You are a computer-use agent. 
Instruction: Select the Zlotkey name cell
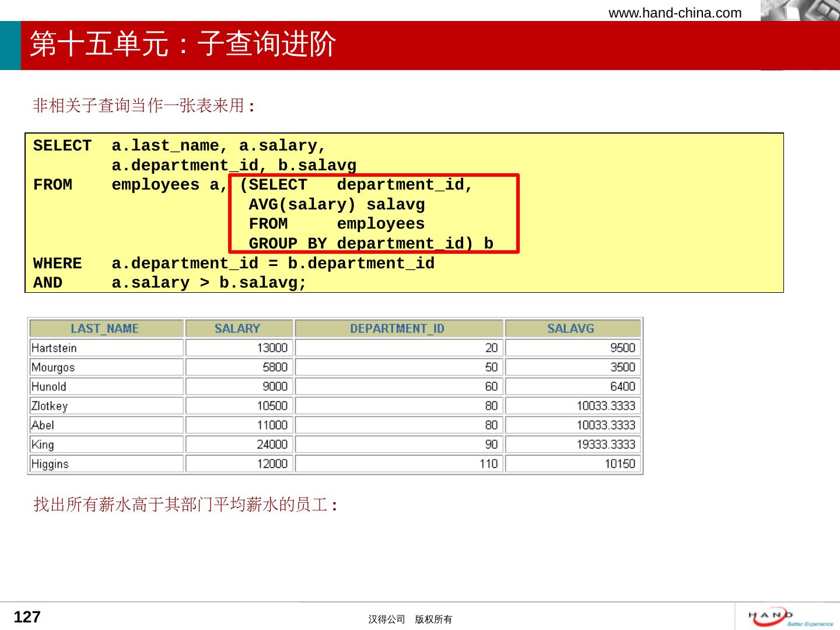106,405
